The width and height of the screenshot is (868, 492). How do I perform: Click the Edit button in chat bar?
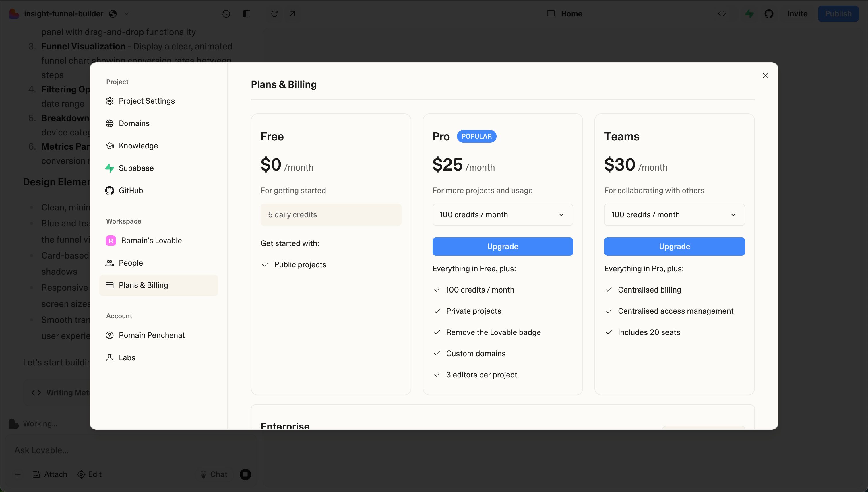coord(90,474)
